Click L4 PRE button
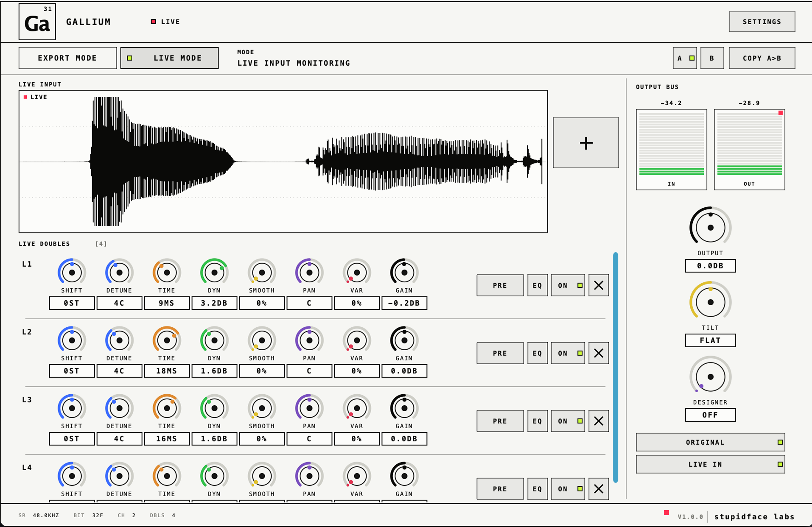The width and height of the screenshot is (812, 527). [500, 489]
